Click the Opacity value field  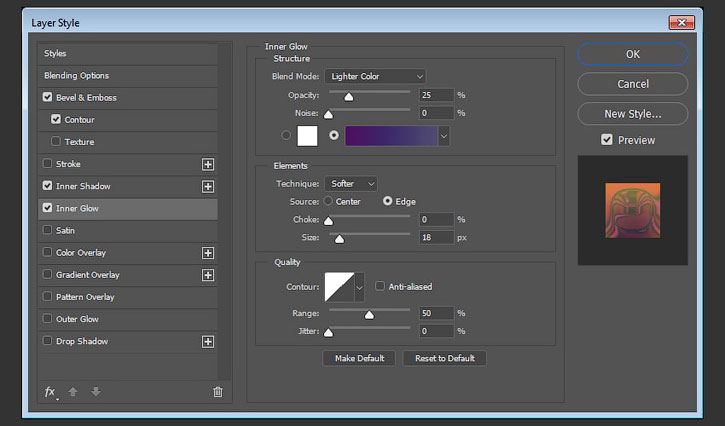(x=436, y=95)
